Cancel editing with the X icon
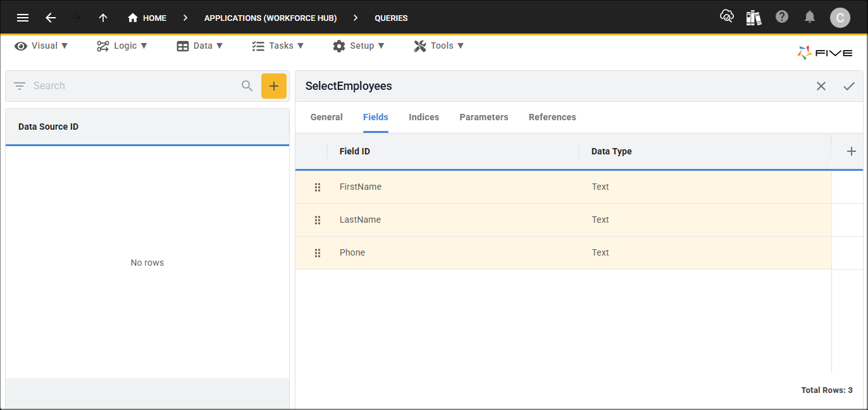The width and height of the screenshot is (868, 410). pyautogui.click(x=821, y=86)
